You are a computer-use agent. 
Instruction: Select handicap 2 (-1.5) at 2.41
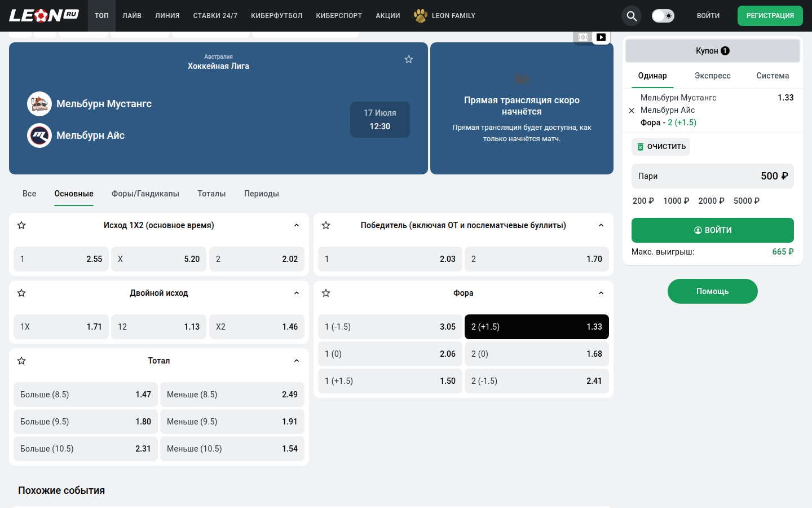click(537, 381)
